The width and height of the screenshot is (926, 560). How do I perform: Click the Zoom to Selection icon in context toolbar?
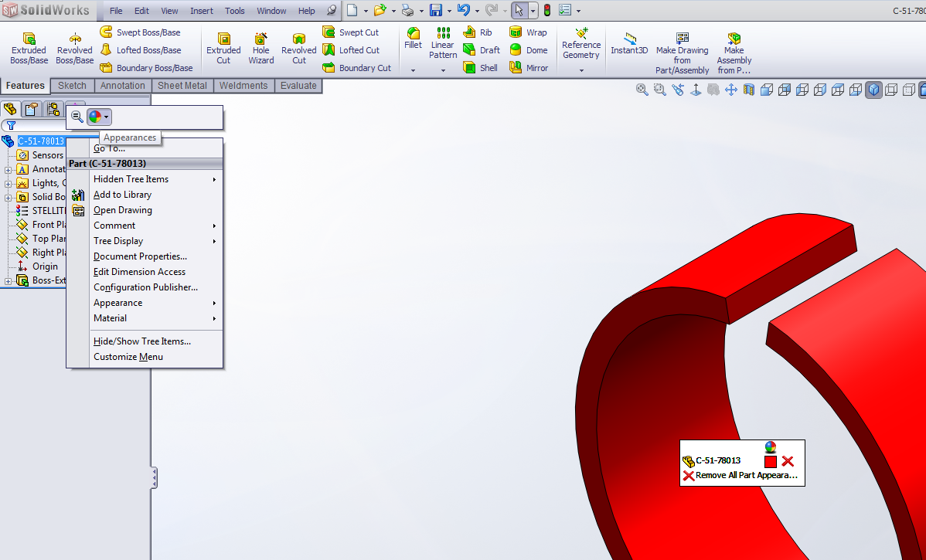77,117
